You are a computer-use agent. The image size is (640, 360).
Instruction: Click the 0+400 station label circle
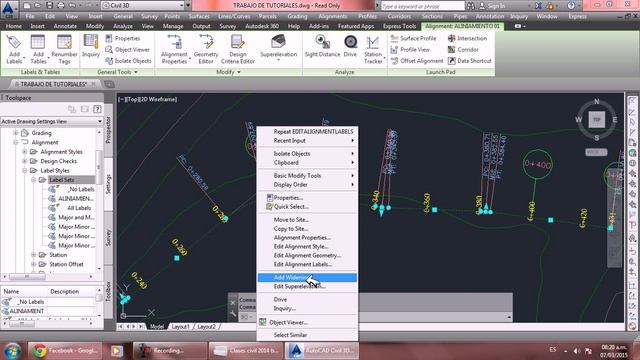point(538,164)
